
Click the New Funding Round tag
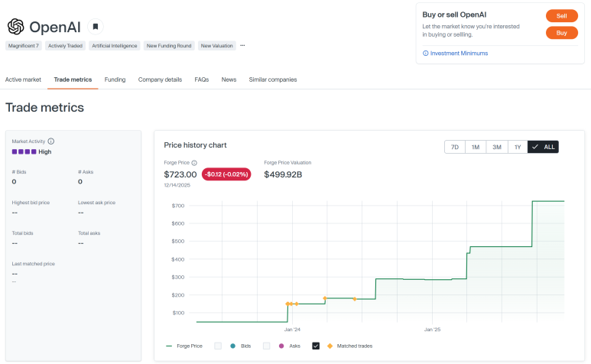click(x=170, y=46)
